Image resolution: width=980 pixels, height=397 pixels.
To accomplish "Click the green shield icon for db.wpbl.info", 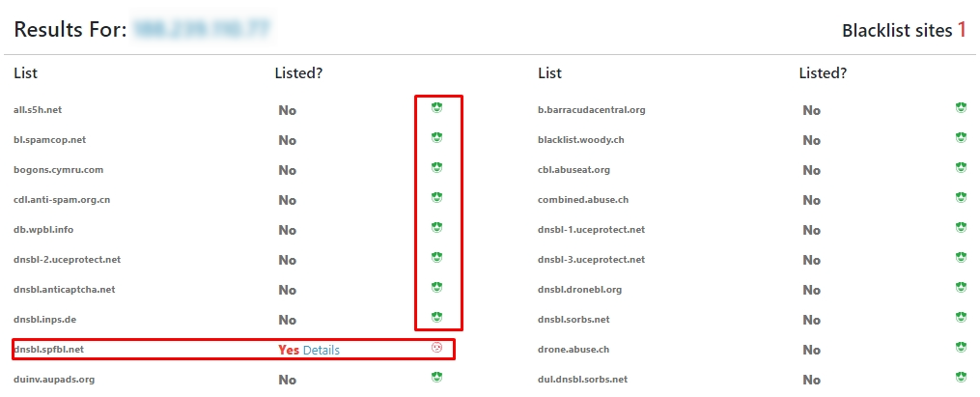I will 436,228.
